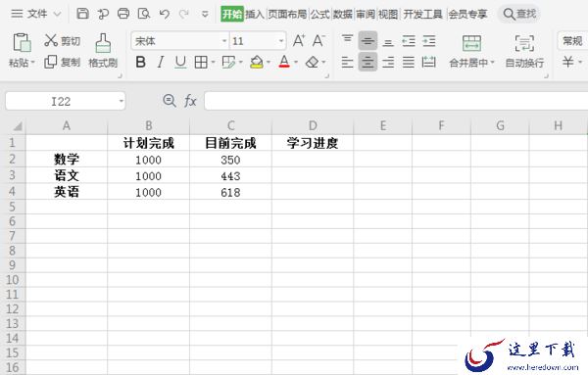Expand the Name Box I22 dropdown
Viewport: 588px width, 375px height.
point(121,101)
